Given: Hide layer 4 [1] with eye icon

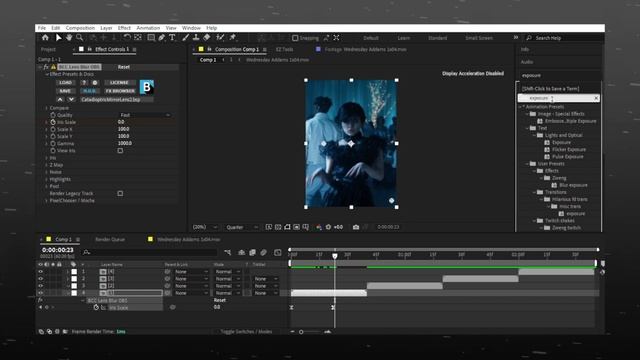Looking at the screenshot, I should [x=40, y=293].
